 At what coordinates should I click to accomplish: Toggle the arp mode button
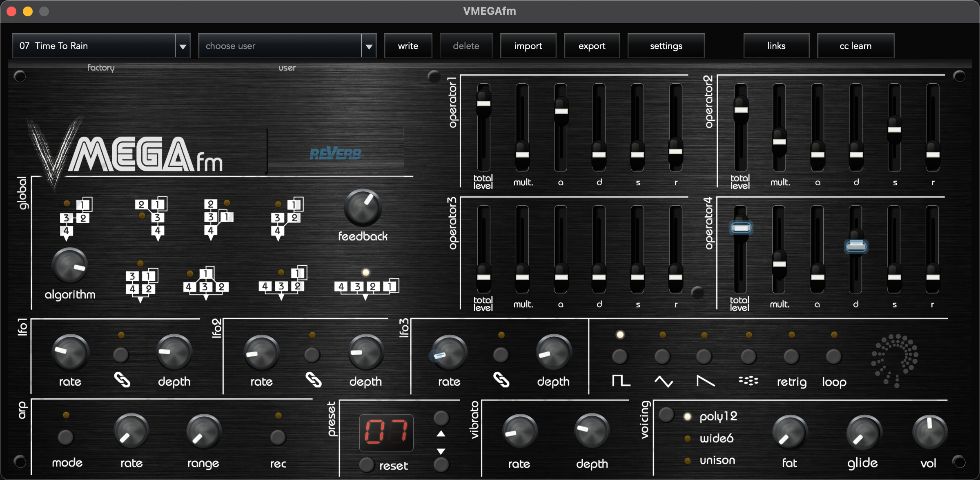click(x=65, y=437)
